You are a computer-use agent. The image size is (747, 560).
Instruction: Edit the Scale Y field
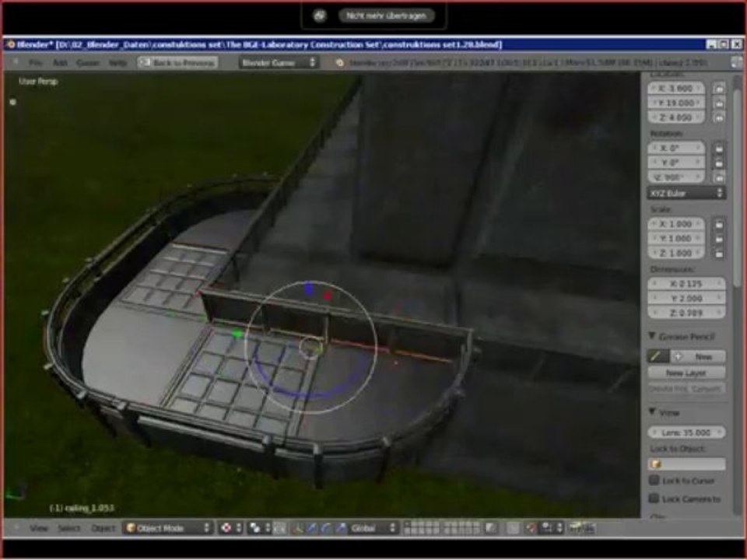(x=675, y=239)
